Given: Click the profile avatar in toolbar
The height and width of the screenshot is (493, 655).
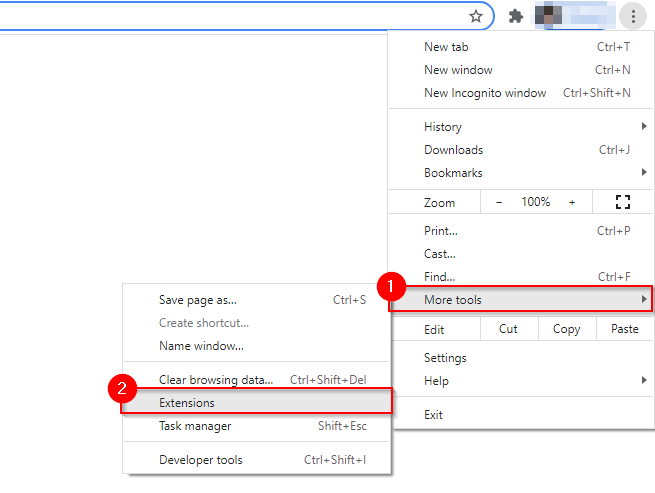Looking at the screenshot, I should [550, 16].
